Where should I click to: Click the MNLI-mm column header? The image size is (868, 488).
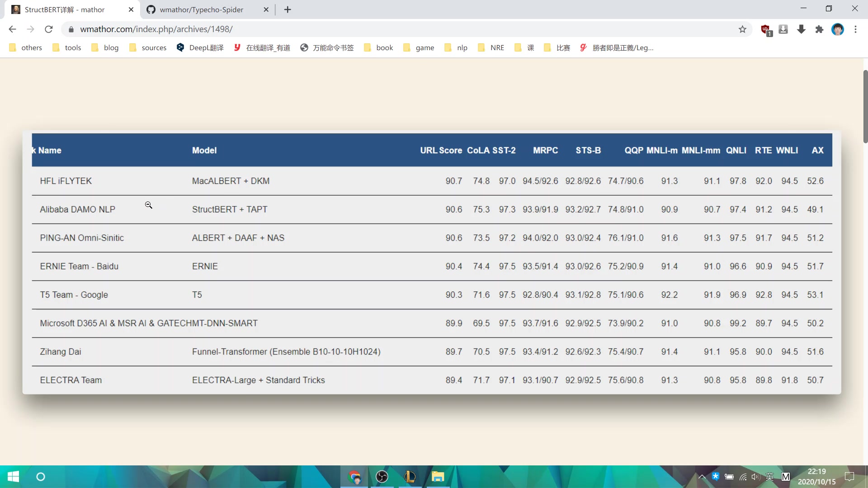coord(701,150)
